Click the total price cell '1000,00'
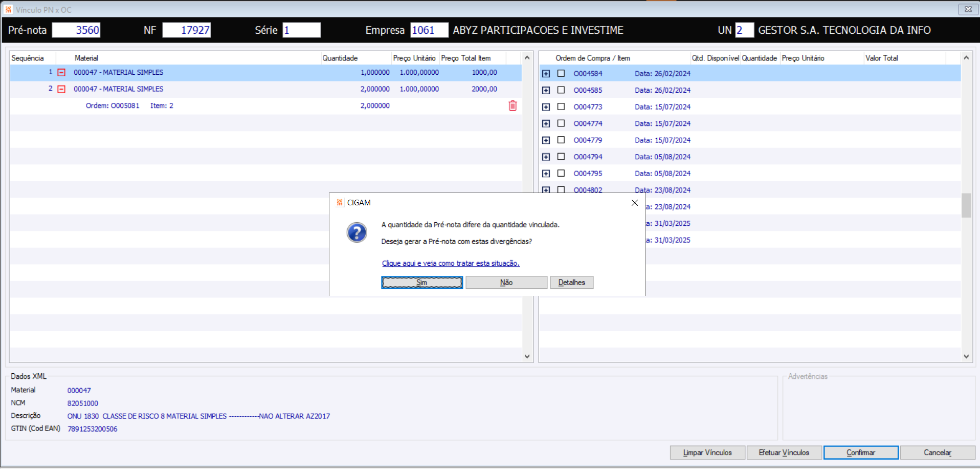This screenshot has width=980, height=469. 484,73
